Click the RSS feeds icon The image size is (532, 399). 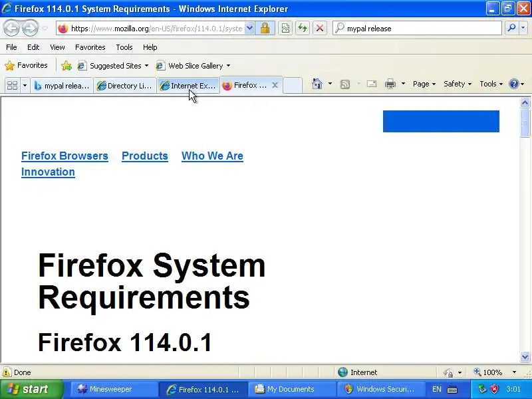344,84
